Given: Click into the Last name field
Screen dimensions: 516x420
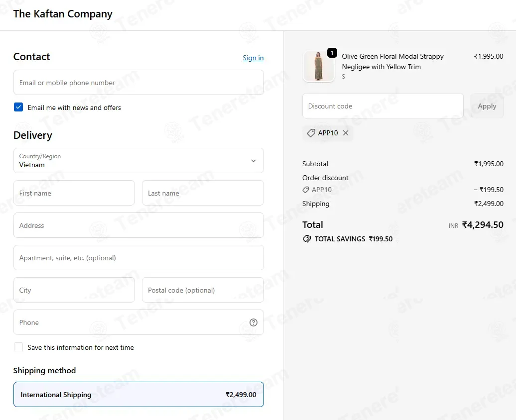Looking at the screenshot, I should (203, 193).
